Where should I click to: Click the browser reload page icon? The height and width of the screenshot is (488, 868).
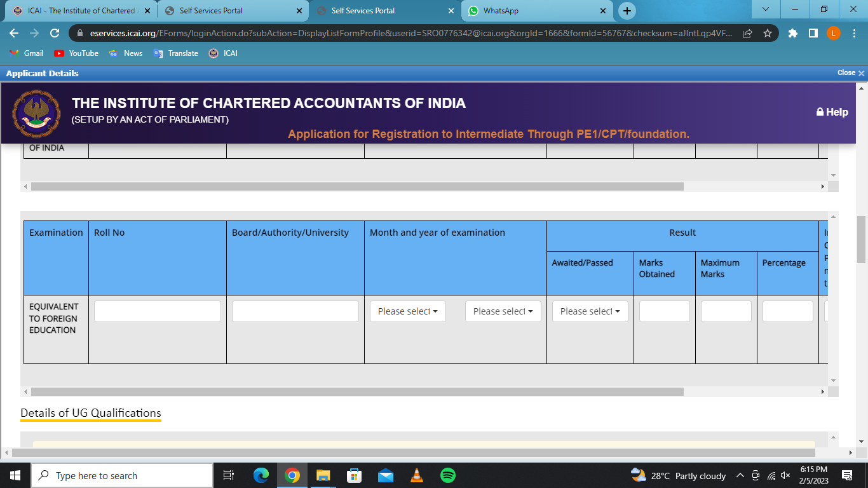[55, 33]
